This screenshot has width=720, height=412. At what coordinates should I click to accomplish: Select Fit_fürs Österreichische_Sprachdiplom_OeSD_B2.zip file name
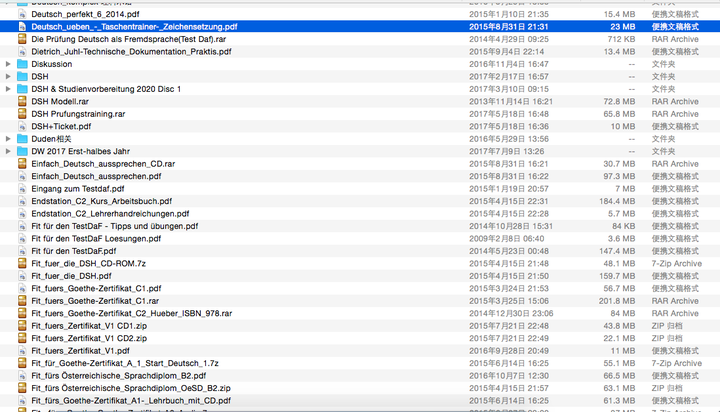(x=131, y=388)
